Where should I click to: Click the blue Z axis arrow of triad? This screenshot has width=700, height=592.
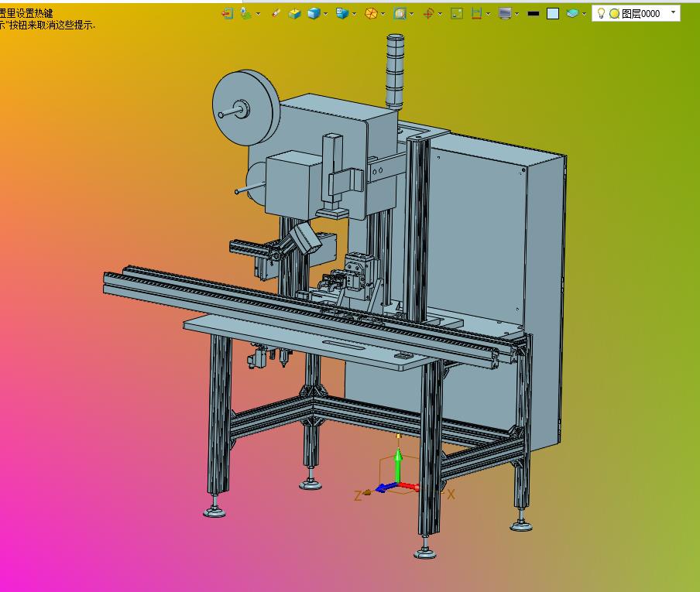pyautogui.click(x=386, y=488)
